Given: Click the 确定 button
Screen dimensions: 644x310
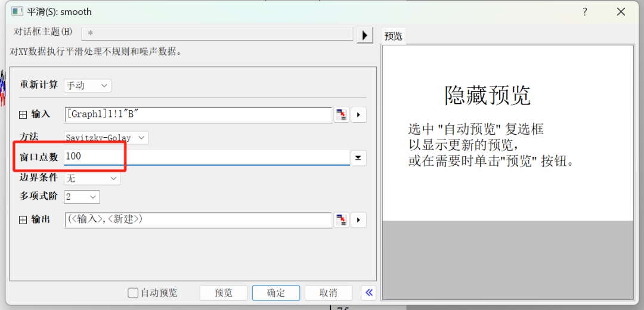Looking at the screenshot, I should [x=276, y=293].
